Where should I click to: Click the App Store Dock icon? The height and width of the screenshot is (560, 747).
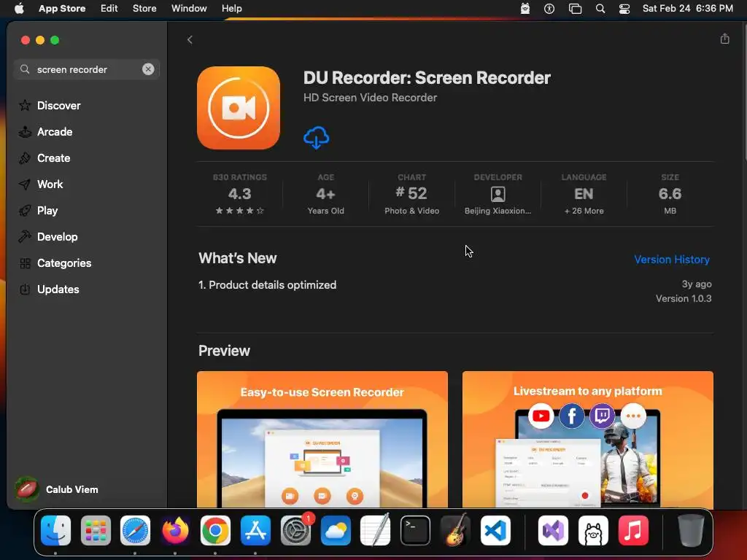point(255,530)
